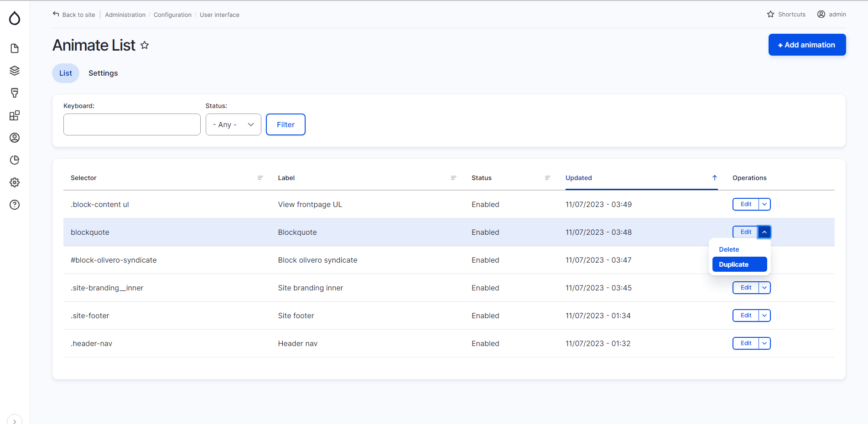The width and height of the screenshot is (868, 424).
Task: Open the Structure layers icon
Action: (15, 71)
